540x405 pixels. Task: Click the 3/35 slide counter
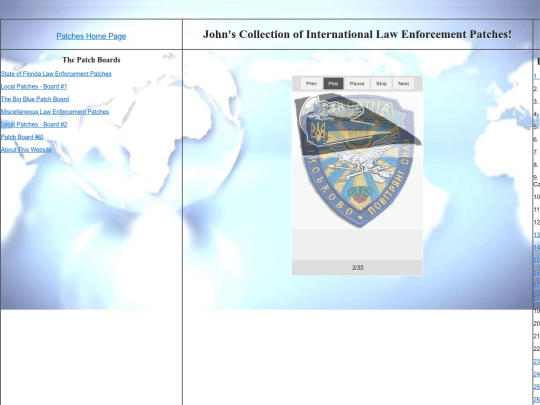point(357,268)
